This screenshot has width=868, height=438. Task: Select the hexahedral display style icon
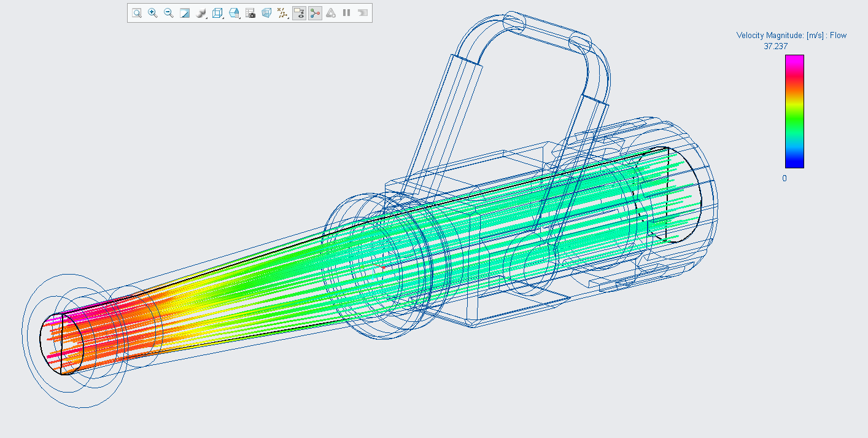(234, 13)
